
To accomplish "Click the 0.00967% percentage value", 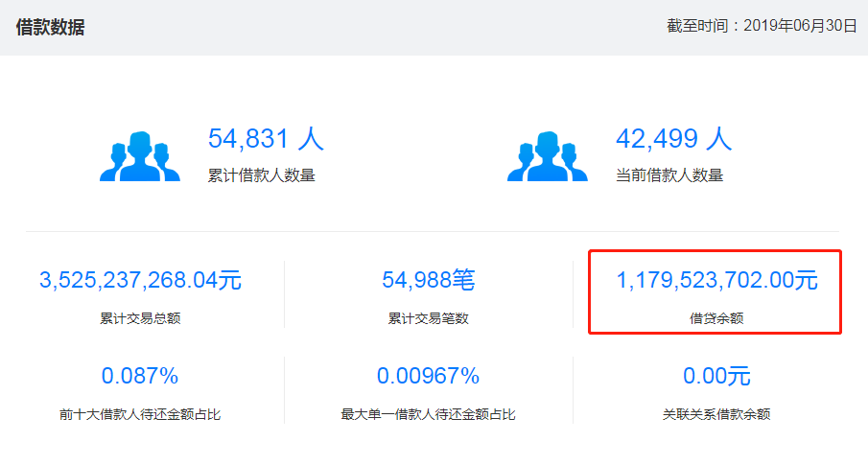I will click(x=429, y=376).
